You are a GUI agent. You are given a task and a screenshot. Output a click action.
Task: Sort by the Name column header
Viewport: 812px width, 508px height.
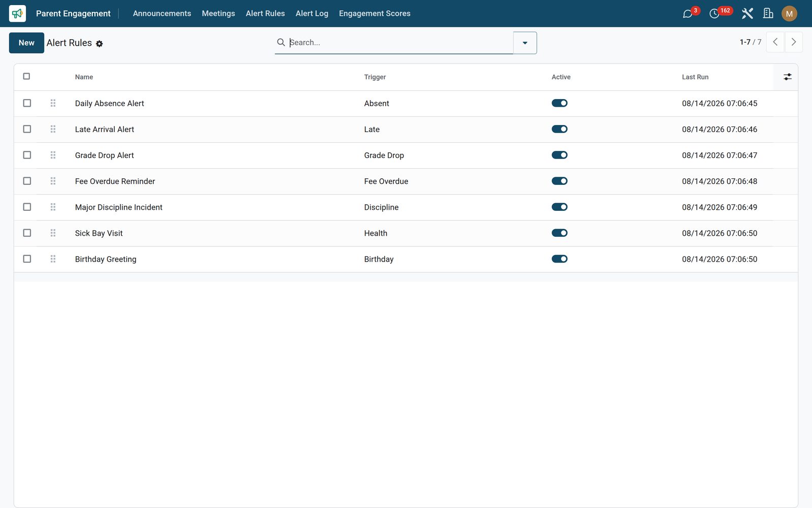click(84, 77)
